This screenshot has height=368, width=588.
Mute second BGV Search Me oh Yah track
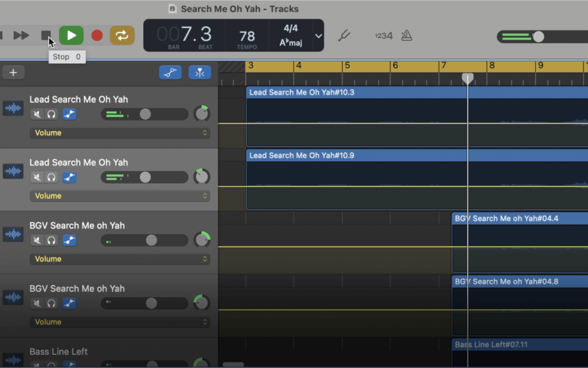37,304
